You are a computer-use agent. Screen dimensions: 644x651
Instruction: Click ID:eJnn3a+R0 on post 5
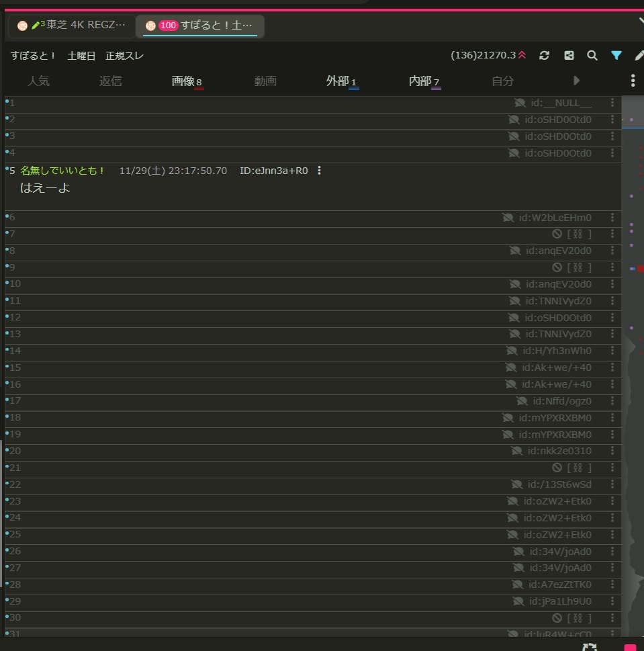click(273, 171)
